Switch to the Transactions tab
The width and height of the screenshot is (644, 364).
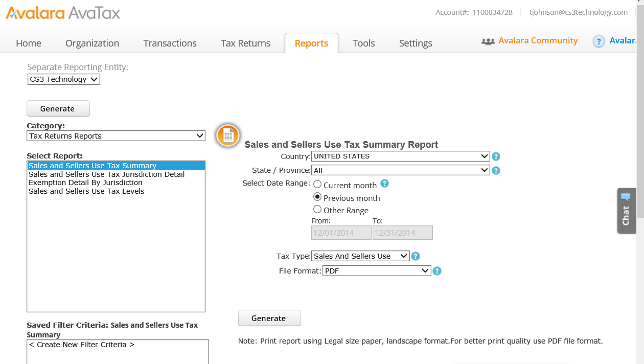coord(170,43)
